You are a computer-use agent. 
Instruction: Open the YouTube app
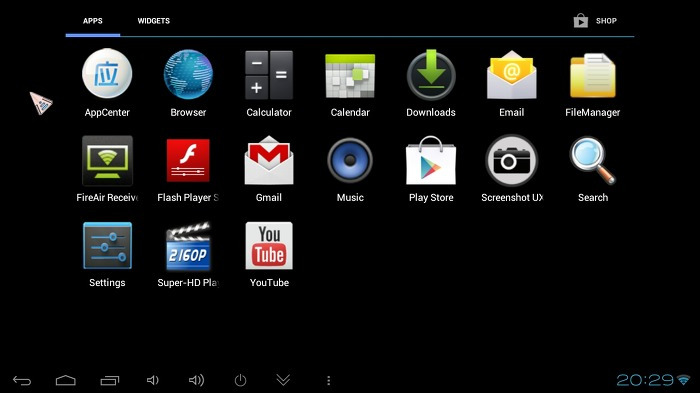(x=269, y=246)
